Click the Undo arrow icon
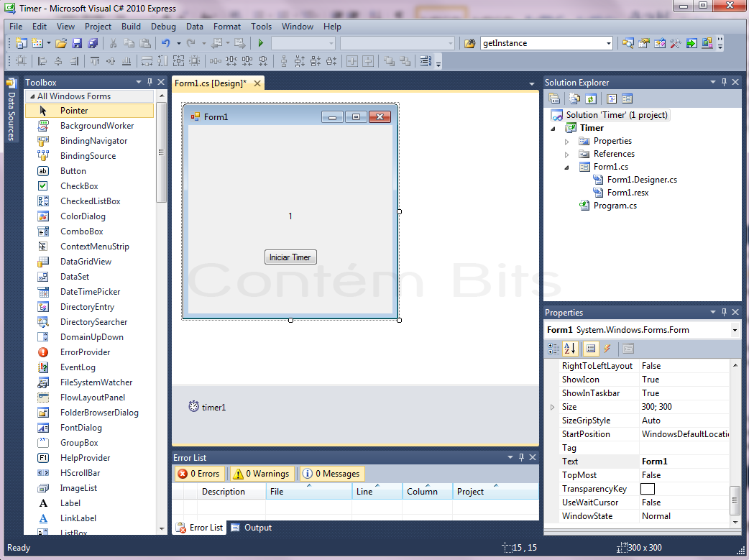The width and height of the screenshot is (749, 560). pos(166,43)
